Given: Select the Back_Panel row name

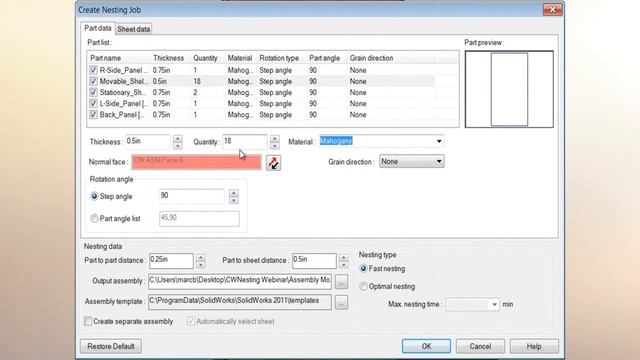Looking at the screenshot, I should pyautogui.click(x=122, y=115).
